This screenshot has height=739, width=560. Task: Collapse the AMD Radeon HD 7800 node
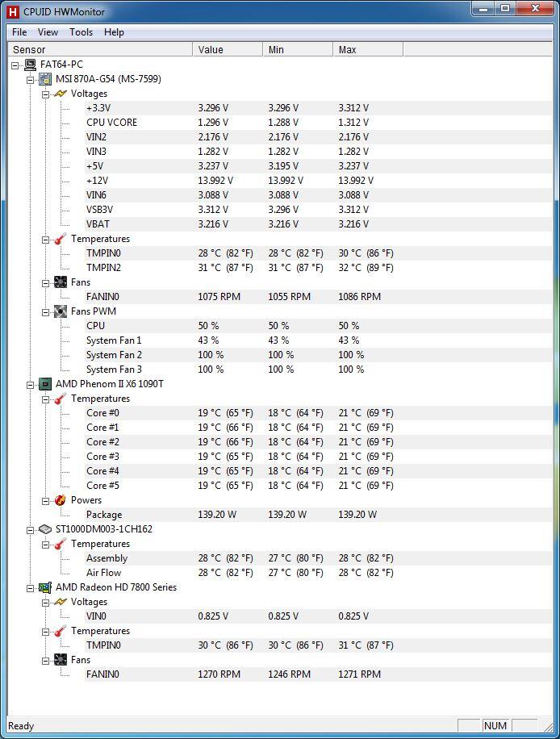tap(30, 588)
